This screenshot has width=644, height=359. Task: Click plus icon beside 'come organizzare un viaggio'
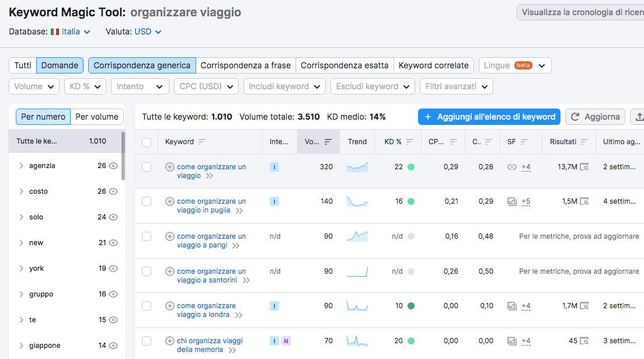pyautogui.click(x=170, y=167)
